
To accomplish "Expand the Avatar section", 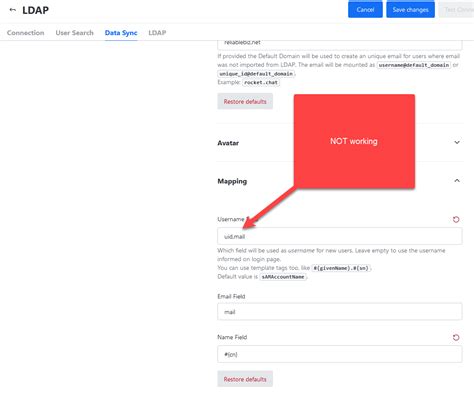I will pos(457,142).
